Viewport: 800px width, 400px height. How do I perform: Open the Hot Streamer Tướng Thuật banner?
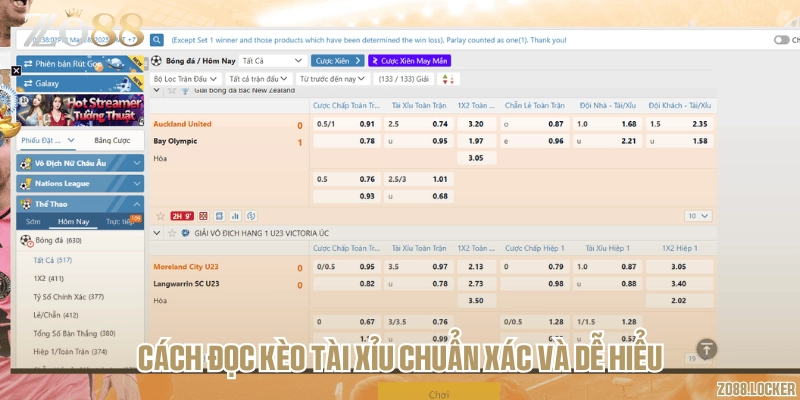click(80, 106)
